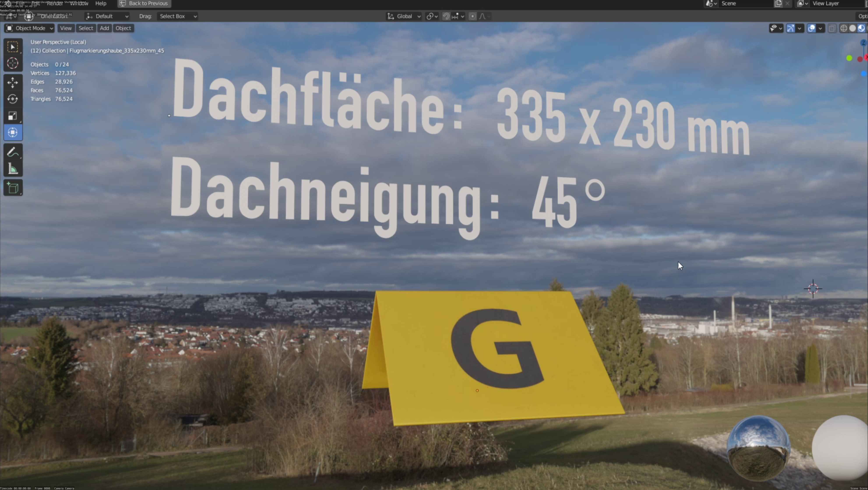Select the Add Cube tool
The width and height of the screenshot is (868, 490).
pos(13,188)
